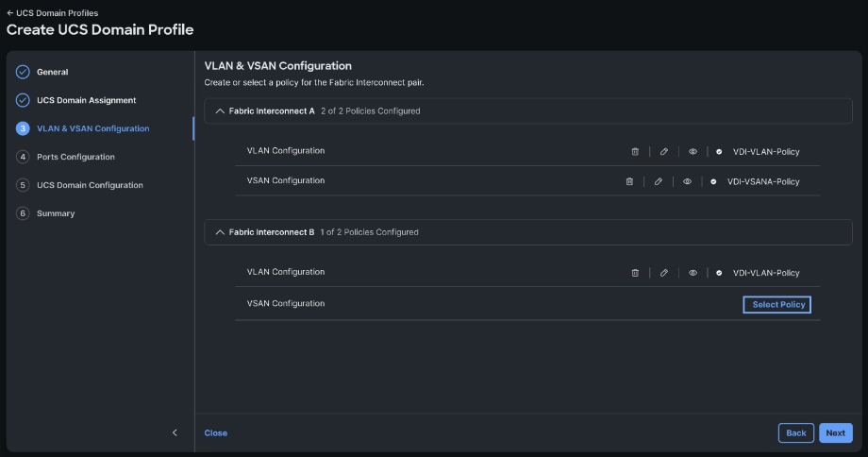
Task: Open General step
Action: pos(53,72)
